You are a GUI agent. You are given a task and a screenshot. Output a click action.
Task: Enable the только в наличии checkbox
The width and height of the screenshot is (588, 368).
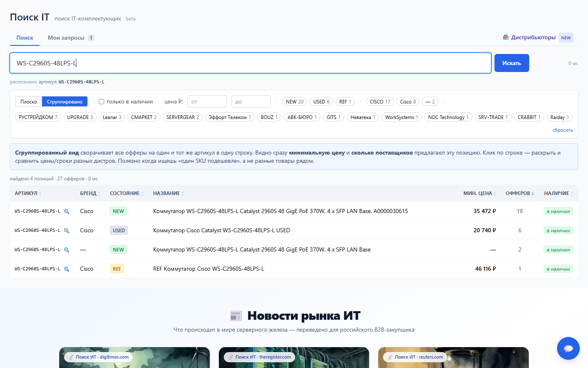pyautogui.click(x=102, y=101)
